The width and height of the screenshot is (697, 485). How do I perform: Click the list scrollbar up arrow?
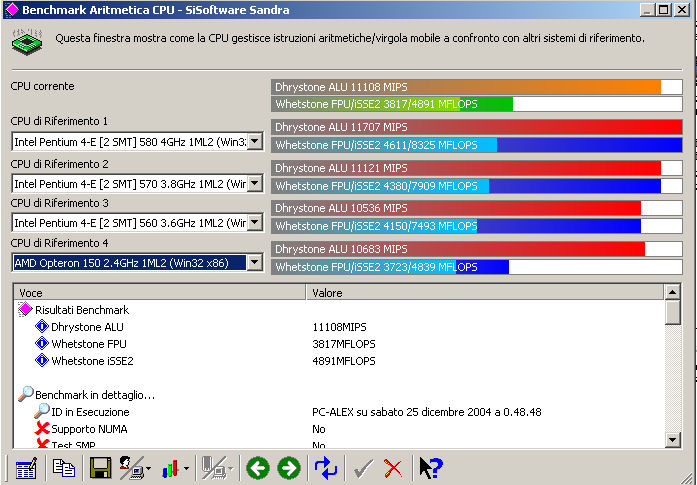pyautogui.click(x=672, y=292)
